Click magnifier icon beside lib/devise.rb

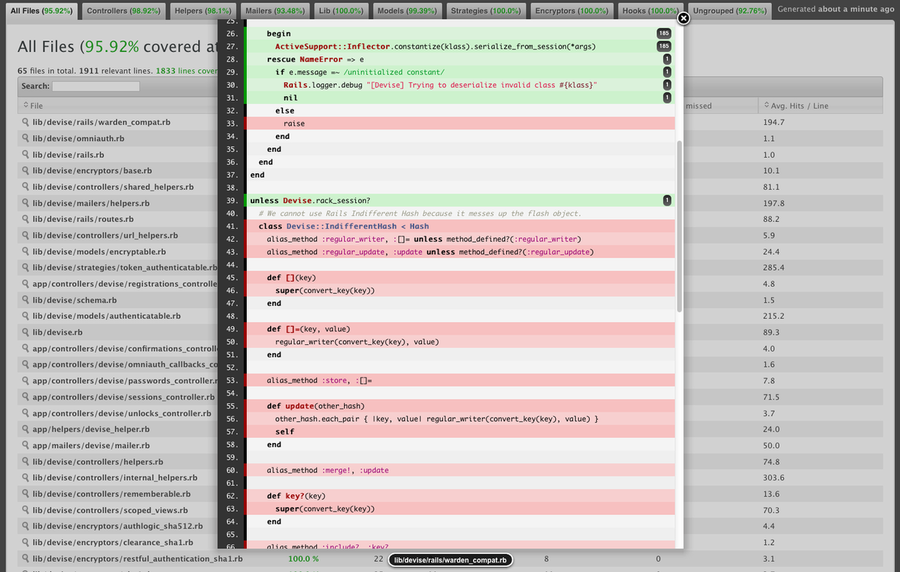point(26,332)
